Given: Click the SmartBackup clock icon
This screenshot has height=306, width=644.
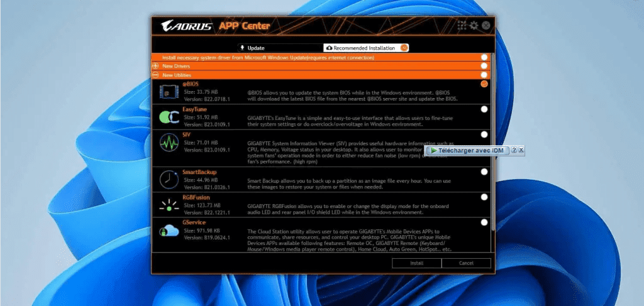Looking at the screenshot, I should click(x=168, y=180).
